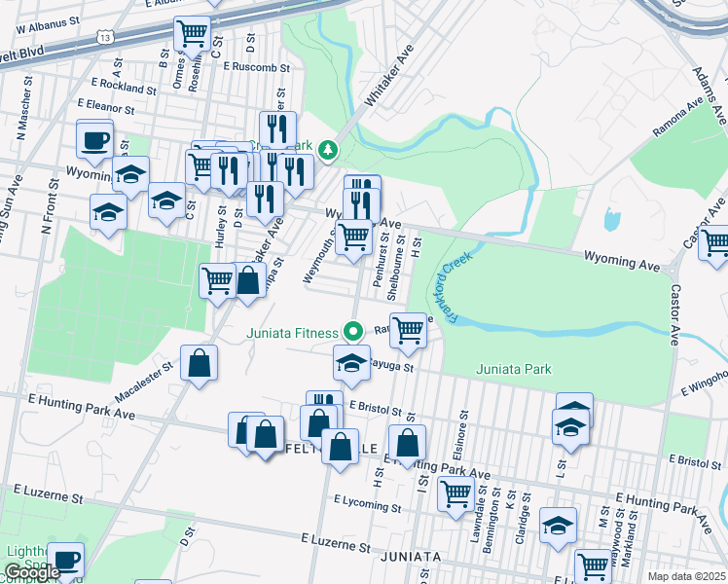728x584 pixels.
Task: Open the grocery cart marker next to the shopping bag above Macalester St
Action: point(217,282)
